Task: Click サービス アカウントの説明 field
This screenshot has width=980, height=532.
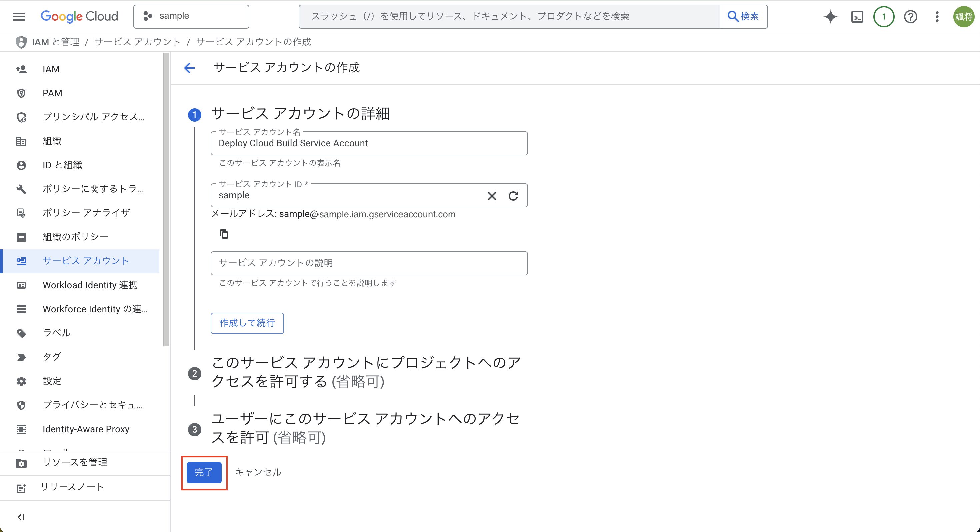Action: point(369,263)
